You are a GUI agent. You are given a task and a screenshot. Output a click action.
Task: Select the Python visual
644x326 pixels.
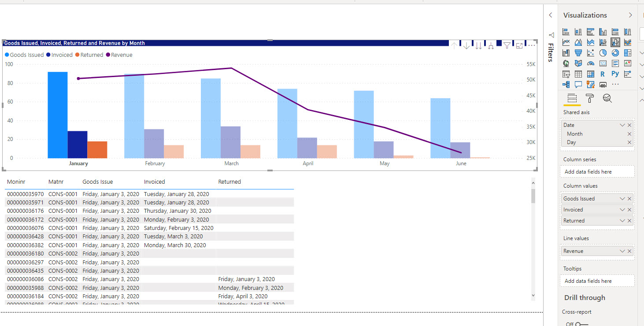click(615, 74)
